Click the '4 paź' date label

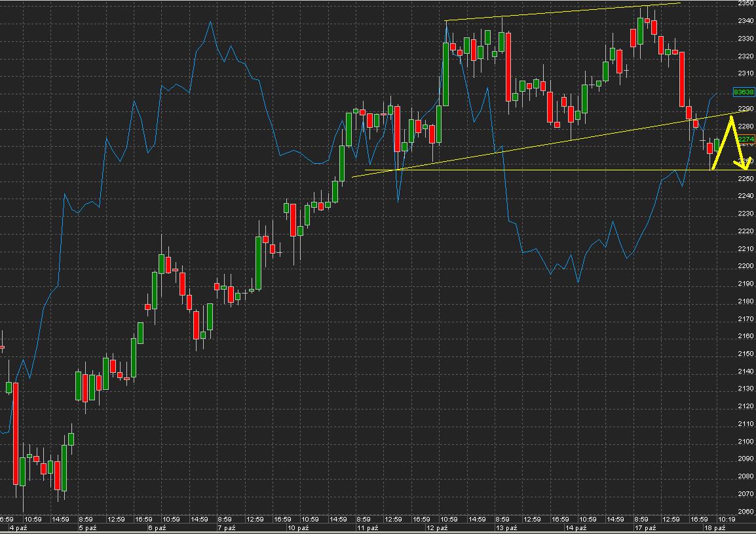18,528
